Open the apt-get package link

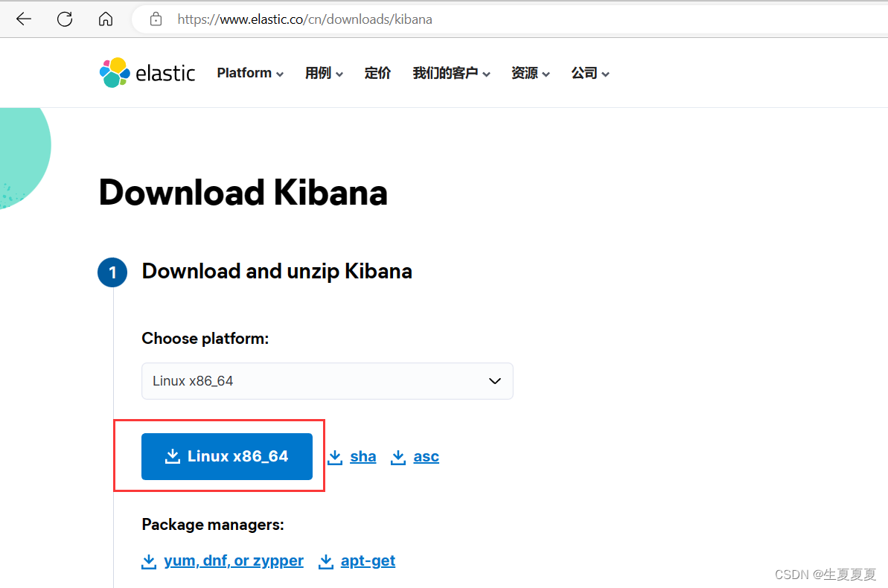[368, 560]
